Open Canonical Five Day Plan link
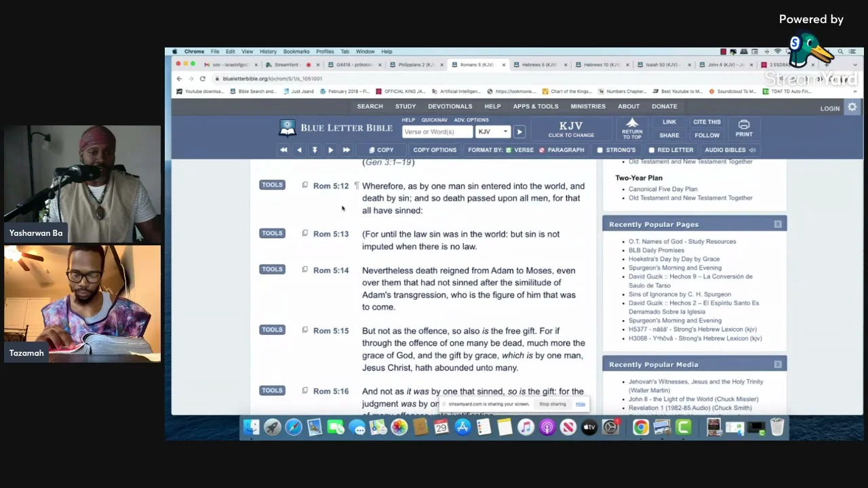868x488 pixels. coord(663,189)
